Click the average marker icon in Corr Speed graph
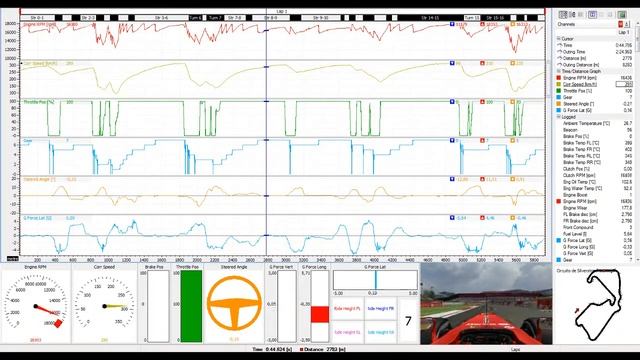Image resolution: width=640 pixels, height=360 pixels. coord(513,63)
